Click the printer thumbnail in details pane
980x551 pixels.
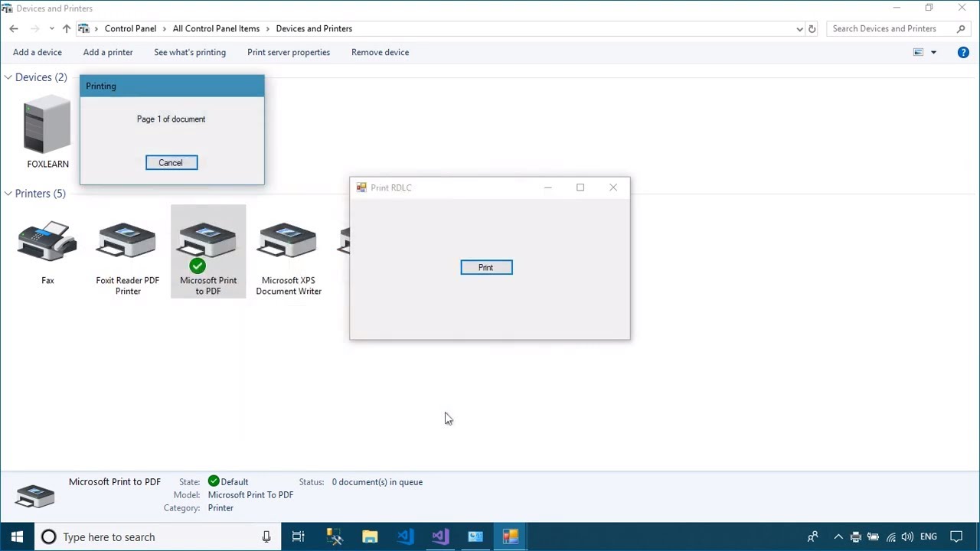[35, 496]
